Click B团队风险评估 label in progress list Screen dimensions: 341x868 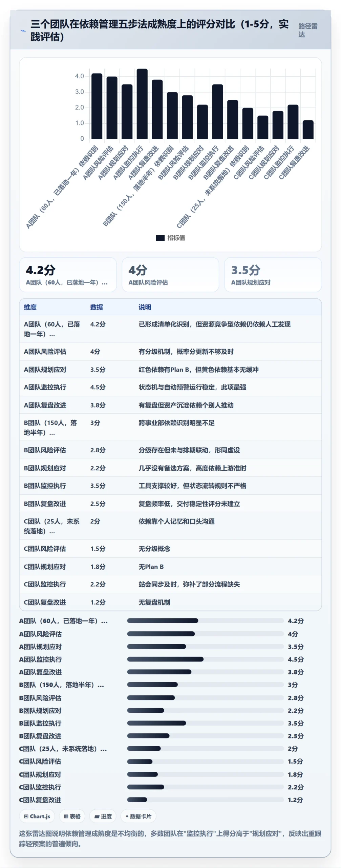[40, 698]
